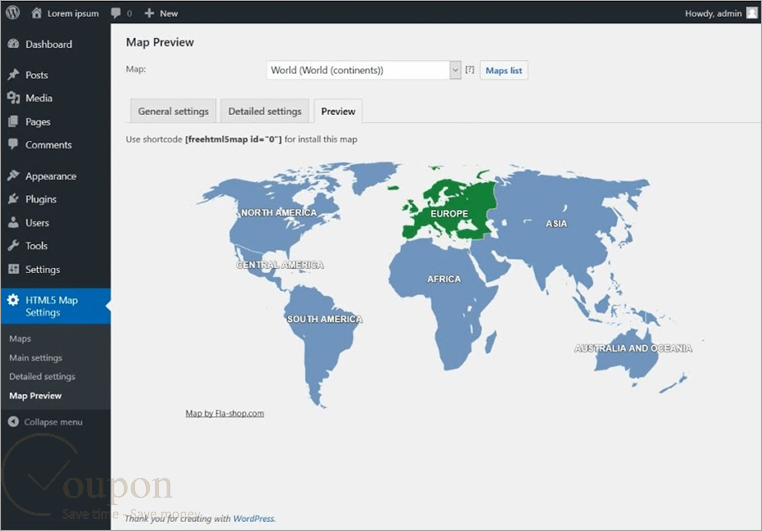The height and width of the screenshot is (531, 762).
Task: Click the Central America region on the map
Action: [x=280, y=265]
